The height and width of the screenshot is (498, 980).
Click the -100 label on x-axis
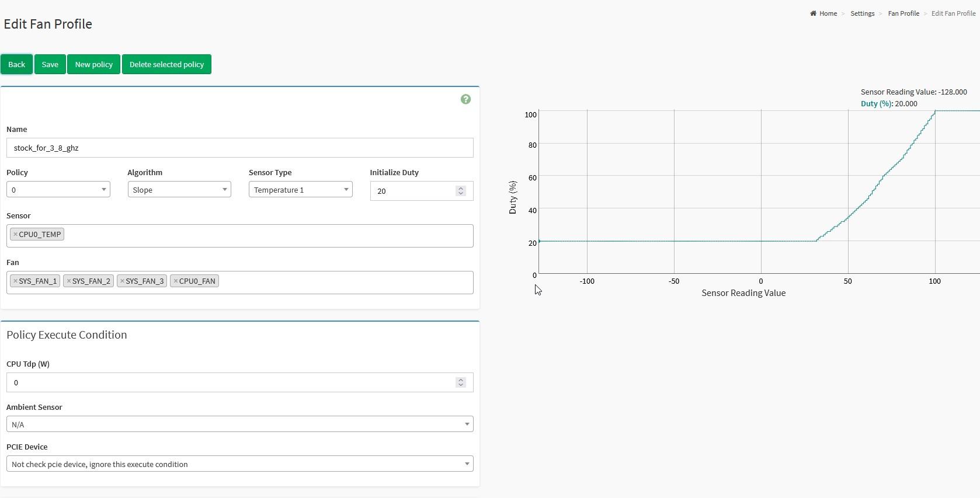click(x=587, y=281)
